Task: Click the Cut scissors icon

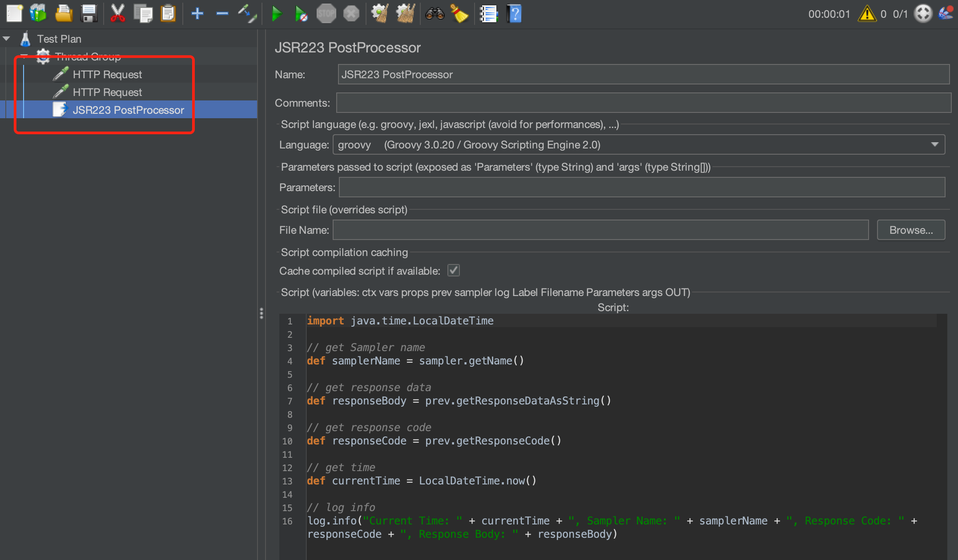Action: coord(117,13)
